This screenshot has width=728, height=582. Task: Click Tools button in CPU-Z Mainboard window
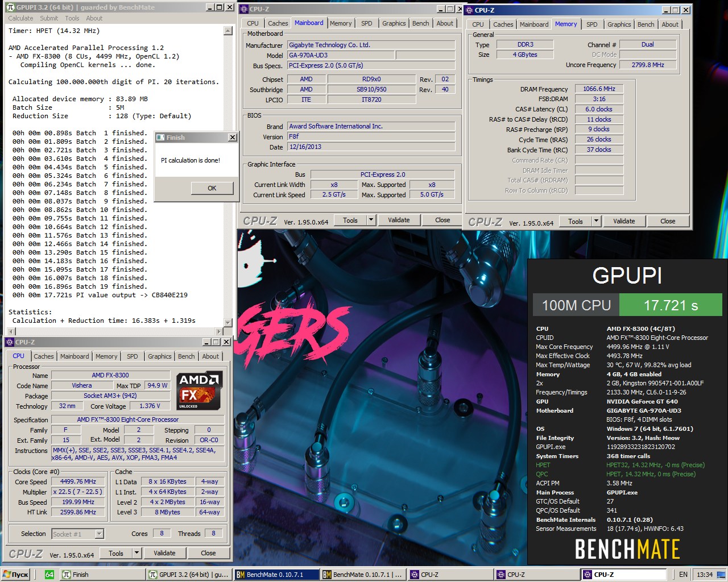pos(350,220)
